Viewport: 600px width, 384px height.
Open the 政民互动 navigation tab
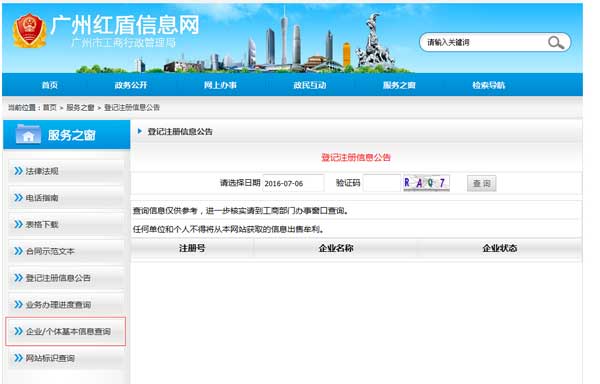coord(310,85)
